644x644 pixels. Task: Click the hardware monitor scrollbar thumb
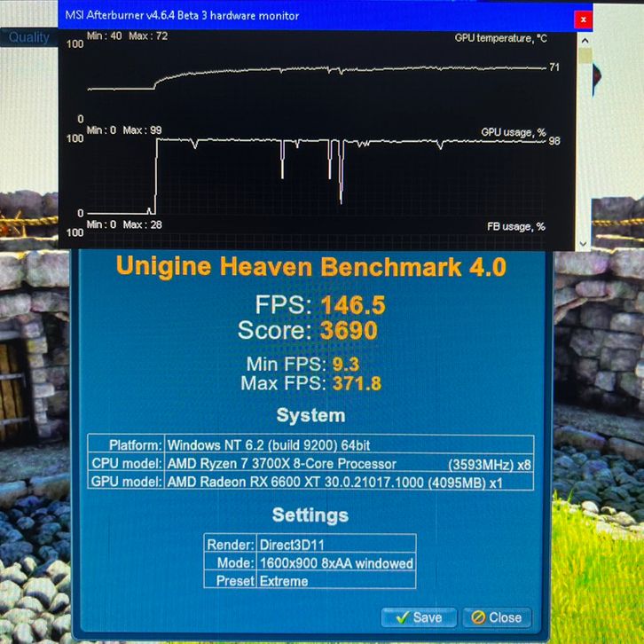tap(585, 56)
